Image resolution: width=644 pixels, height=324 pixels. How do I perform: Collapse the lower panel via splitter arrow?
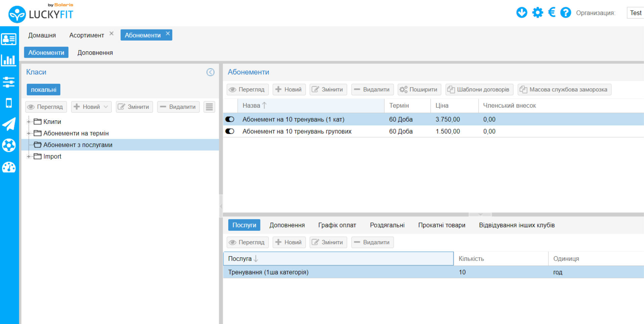pyautogui.click(x=480, y=214)
